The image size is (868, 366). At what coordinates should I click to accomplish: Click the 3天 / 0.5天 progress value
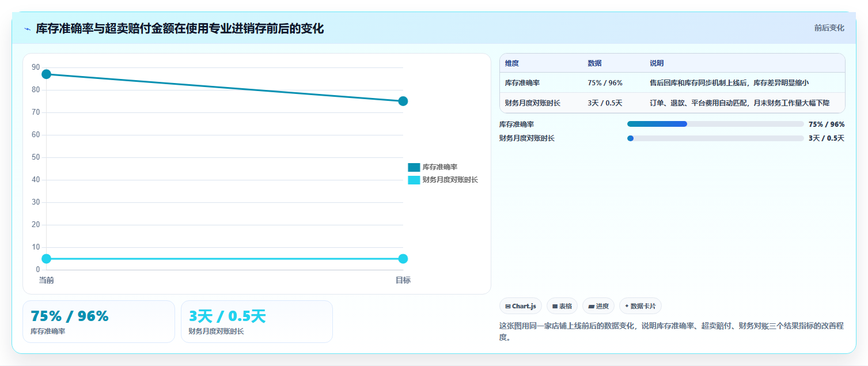point(827,138)
